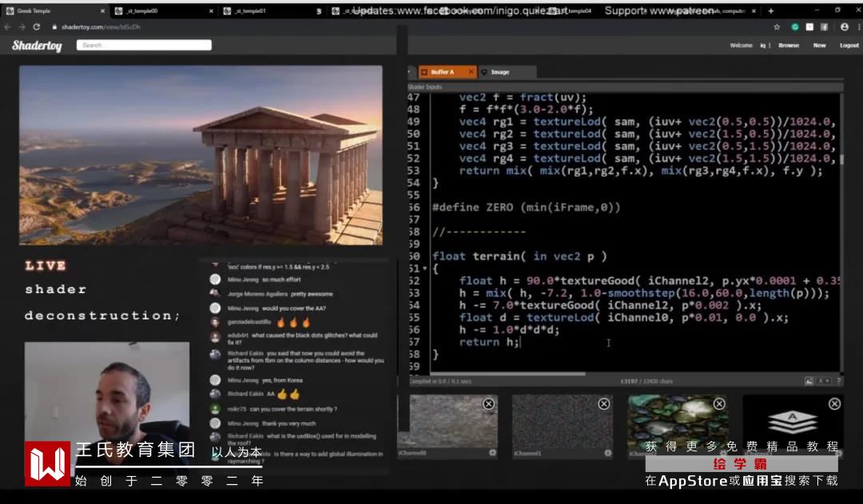Open iChannel1 sampler settings gear
Viewport: 863px width, 504px height.
[607, 453]
